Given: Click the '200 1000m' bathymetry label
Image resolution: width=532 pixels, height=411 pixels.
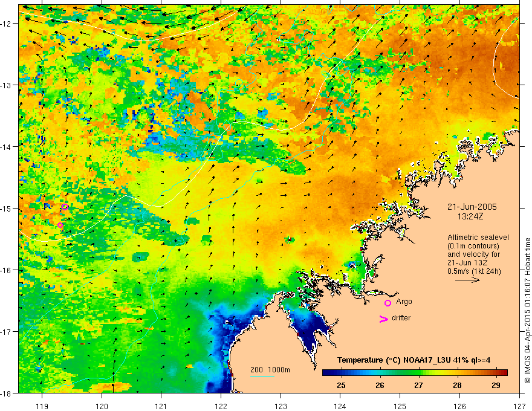Looking at the screenshot, I should click(x=270, y=370).
